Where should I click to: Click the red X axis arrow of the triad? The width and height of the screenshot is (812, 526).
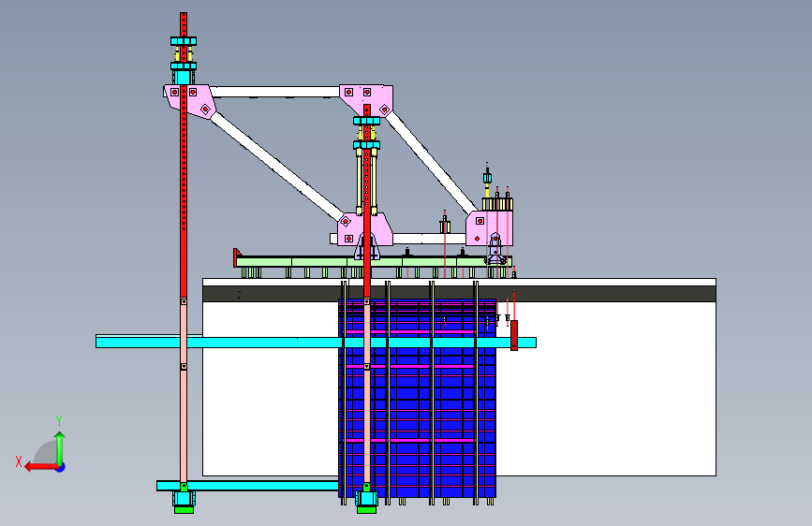pyautogui.click(x=41, y=467)
